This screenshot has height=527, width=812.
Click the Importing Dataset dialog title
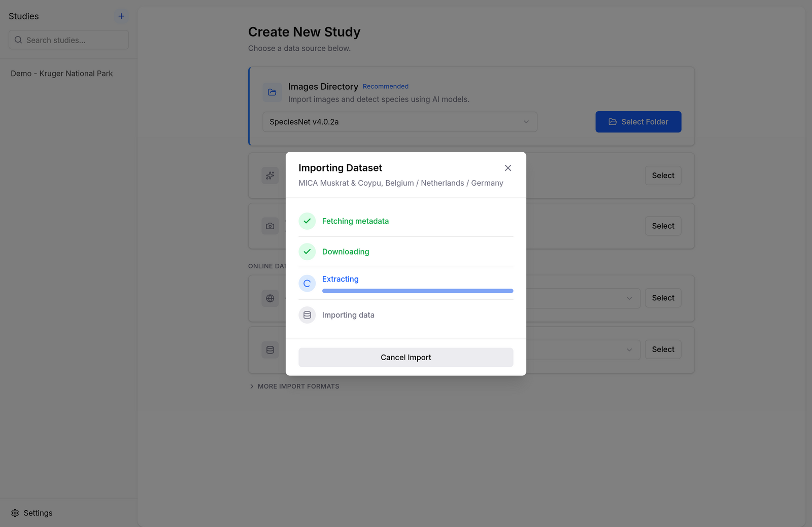tap(340, 168)
